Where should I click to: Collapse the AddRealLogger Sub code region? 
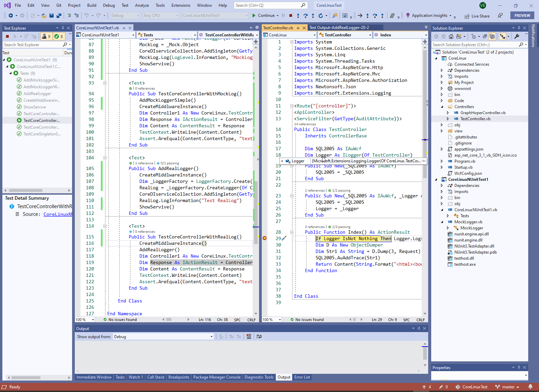(105, 158)
